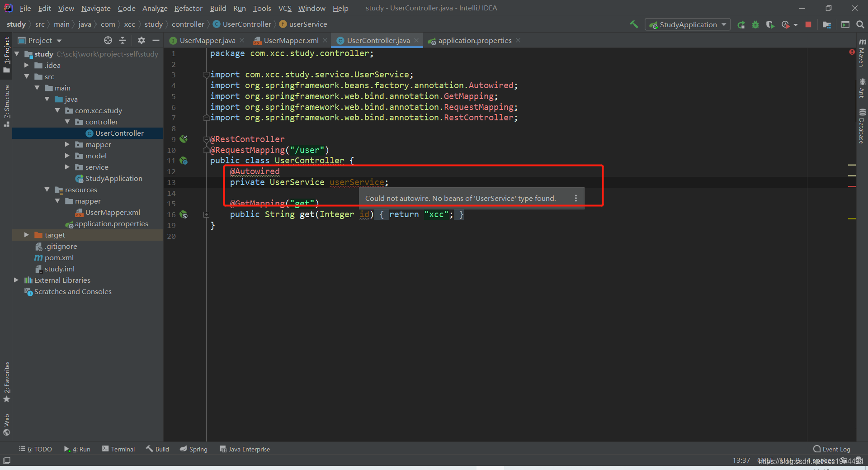The height and width of the screenshot is (470, 868).
Task: Open the Refactor menu
Action: click(188, 8)
